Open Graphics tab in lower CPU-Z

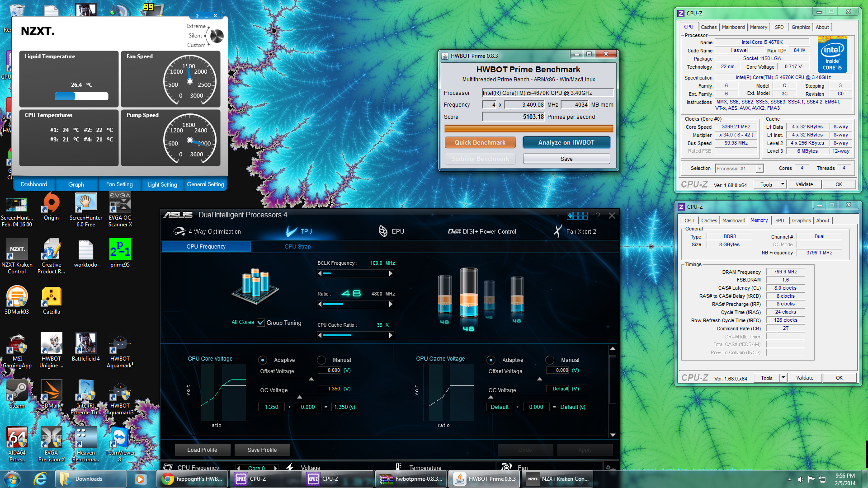coord(801,221)
